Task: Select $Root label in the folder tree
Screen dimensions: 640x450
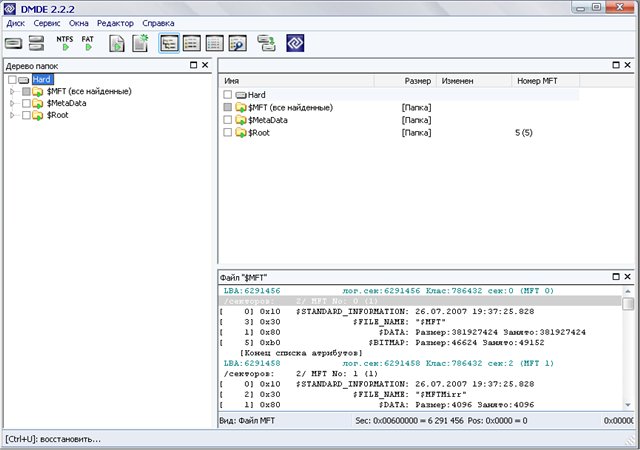Action: click(x=58, y=115)
